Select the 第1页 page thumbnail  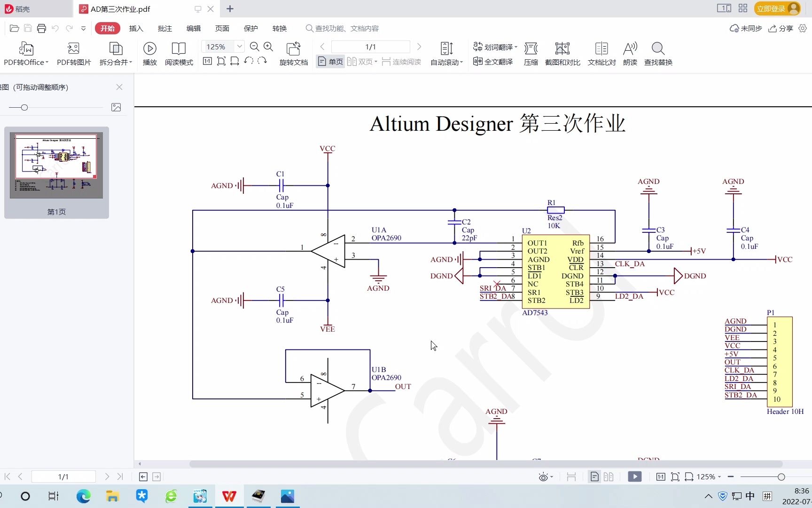pyautogui.click(x=56, y=172)
